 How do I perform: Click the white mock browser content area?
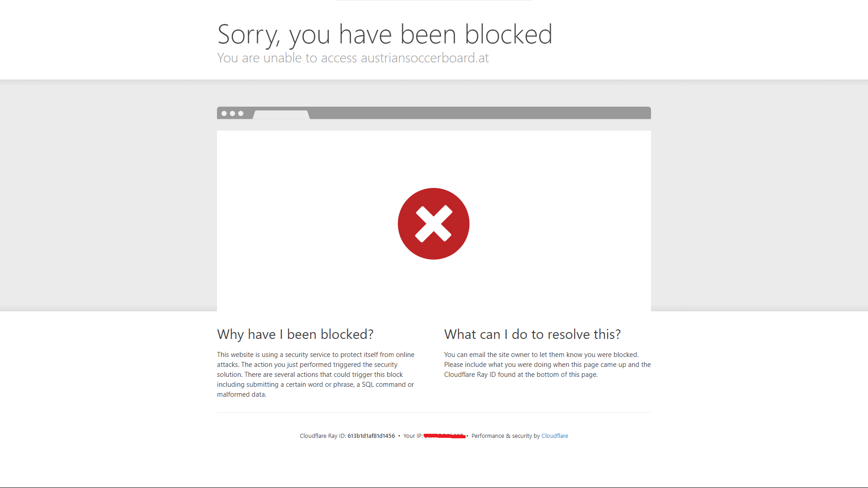pos(434,221)
